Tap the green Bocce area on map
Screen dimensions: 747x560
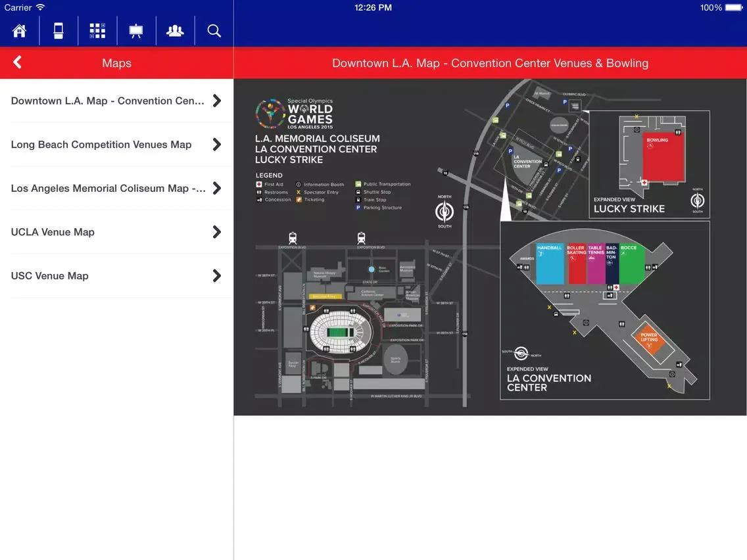[x=632, y=264]
